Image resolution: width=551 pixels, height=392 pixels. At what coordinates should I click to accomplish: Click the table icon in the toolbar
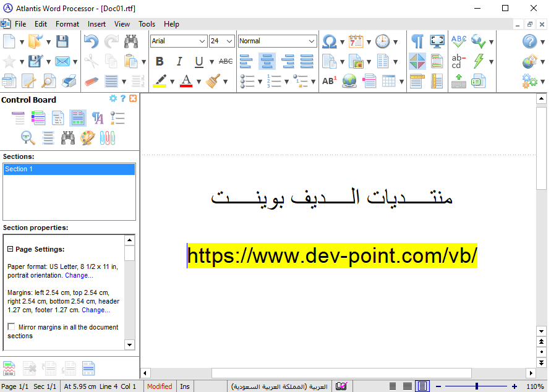[388, 81]
